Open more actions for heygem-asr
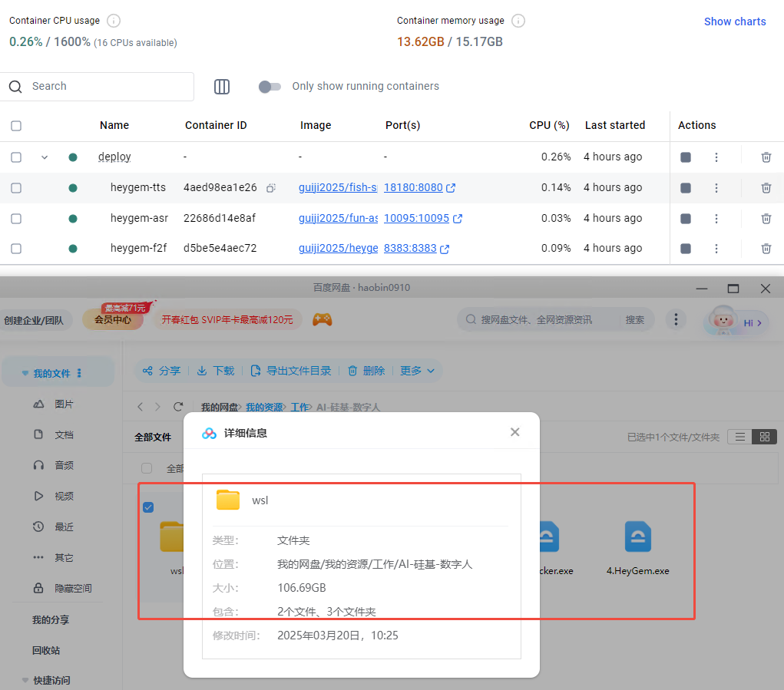The width and height of the screenshot is (784, 690). click(x=716, y=219)
